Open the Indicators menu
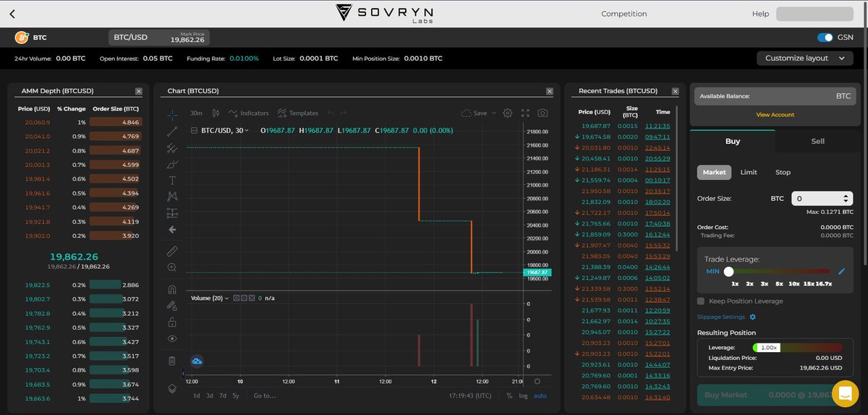868x415 pixels. (248, 114)
